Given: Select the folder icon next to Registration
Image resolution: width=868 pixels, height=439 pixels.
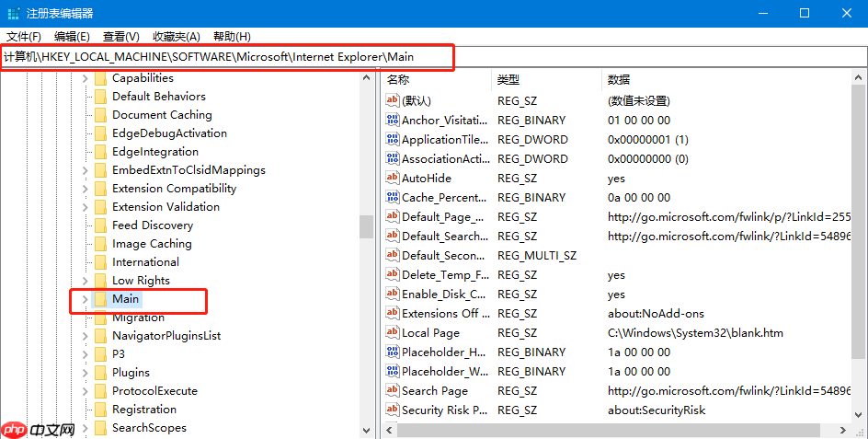Looking at the screenshot, I should click(x=101, y=410).
